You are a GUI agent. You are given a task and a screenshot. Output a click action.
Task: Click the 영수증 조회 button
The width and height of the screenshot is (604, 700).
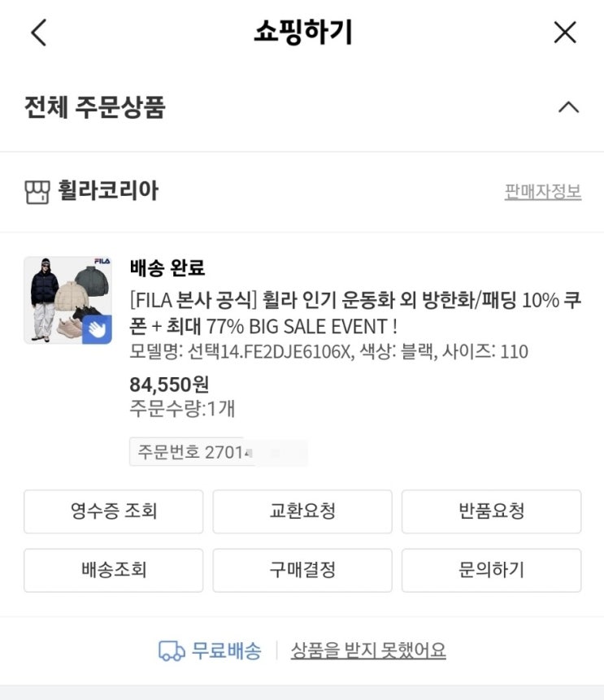point(113,511)
